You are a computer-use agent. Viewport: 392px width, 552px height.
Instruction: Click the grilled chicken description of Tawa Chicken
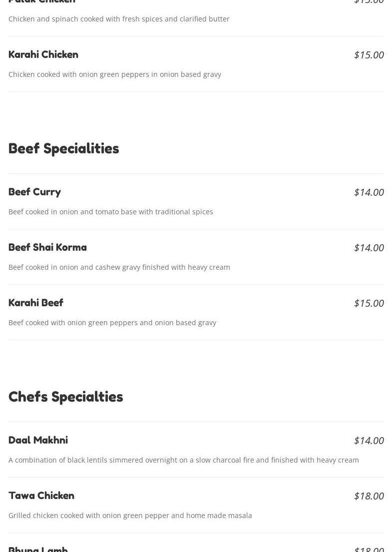point(130,516)
